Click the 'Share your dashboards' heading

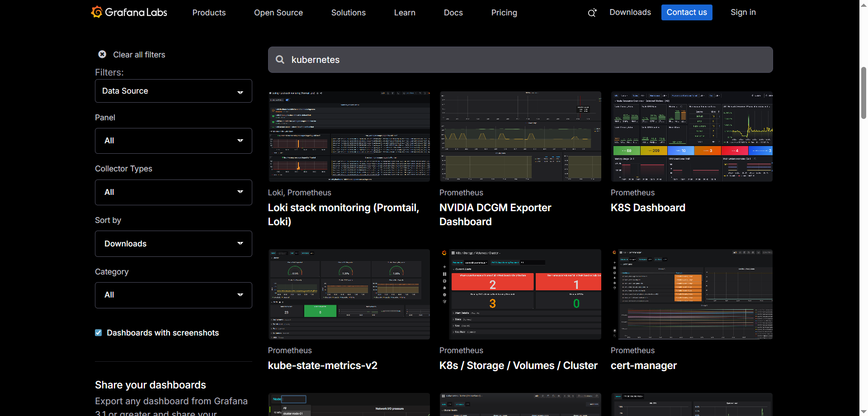click(x=151, y=385)
